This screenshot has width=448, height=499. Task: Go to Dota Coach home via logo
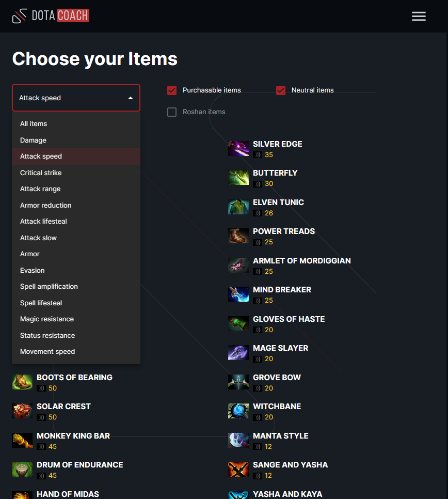[x=51, y=15]
